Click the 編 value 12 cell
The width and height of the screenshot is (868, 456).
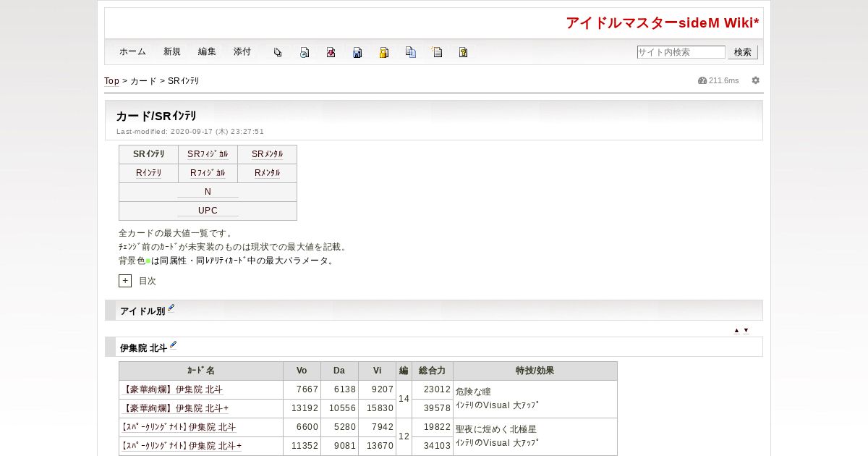pos(404,436)
